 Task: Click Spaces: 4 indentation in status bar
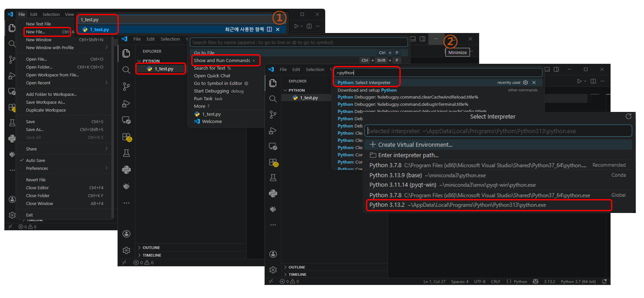click(x=459, y=282)
